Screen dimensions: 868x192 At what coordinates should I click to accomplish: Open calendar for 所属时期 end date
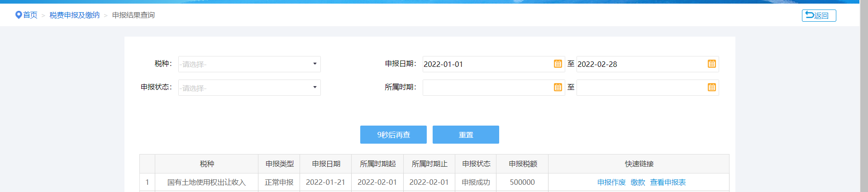tap(711, 87)
